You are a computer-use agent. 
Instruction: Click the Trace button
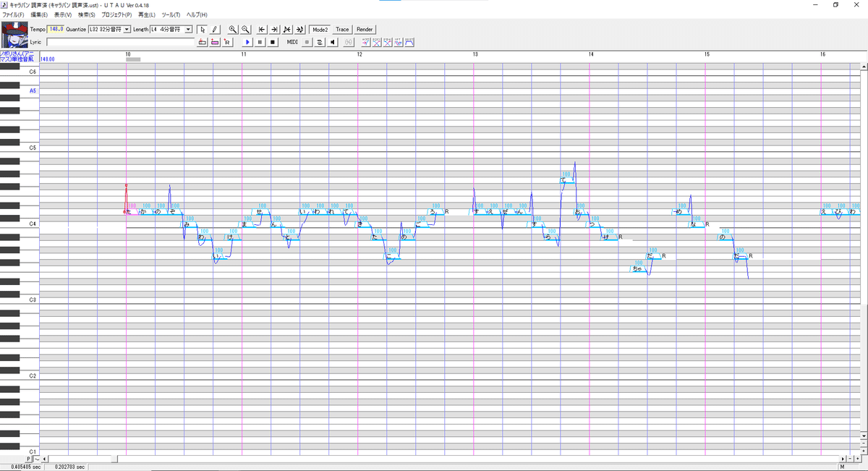click(x=342, y=30)
